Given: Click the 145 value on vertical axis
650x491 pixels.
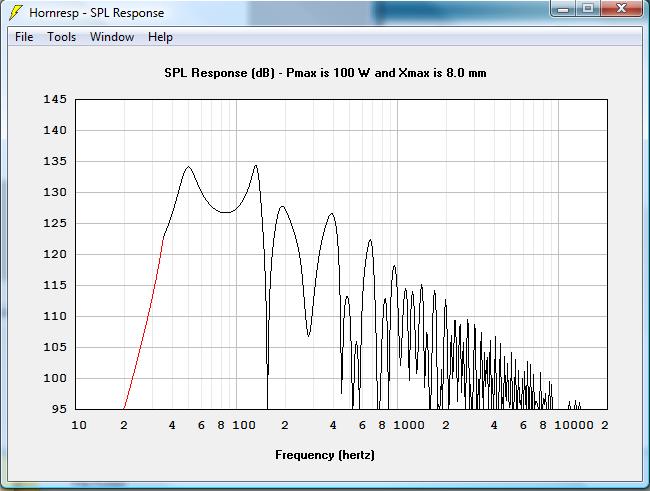Looking at the screenshot, I should point(55,99).
